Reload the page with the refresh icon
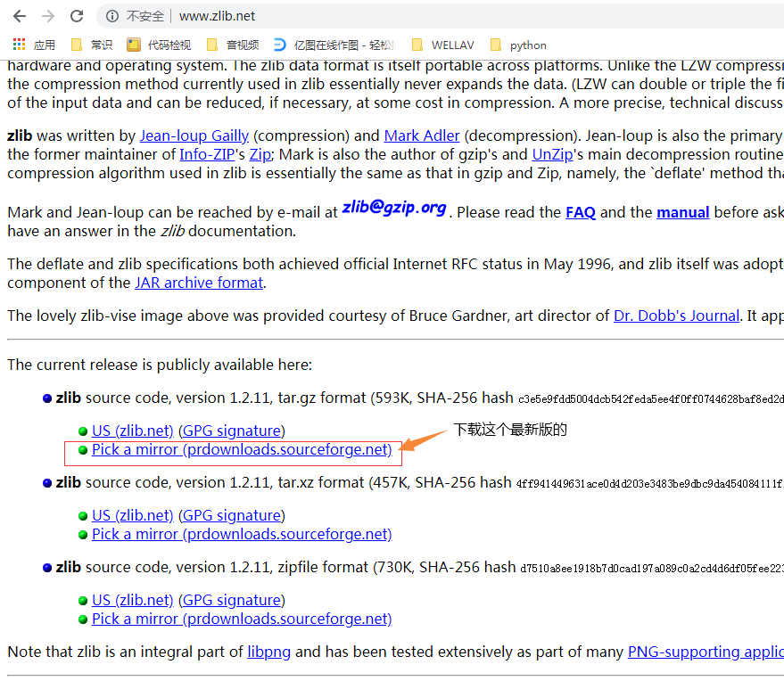This screenshot has height=681, width=784. [x=77, y=16]
